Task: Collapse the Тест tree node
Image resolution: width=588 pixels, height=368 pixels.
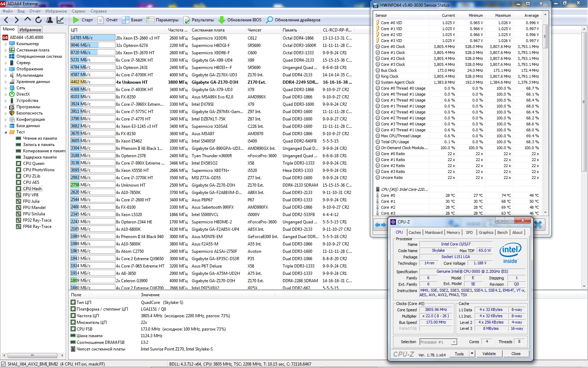Action: click(x=6, y=132)
